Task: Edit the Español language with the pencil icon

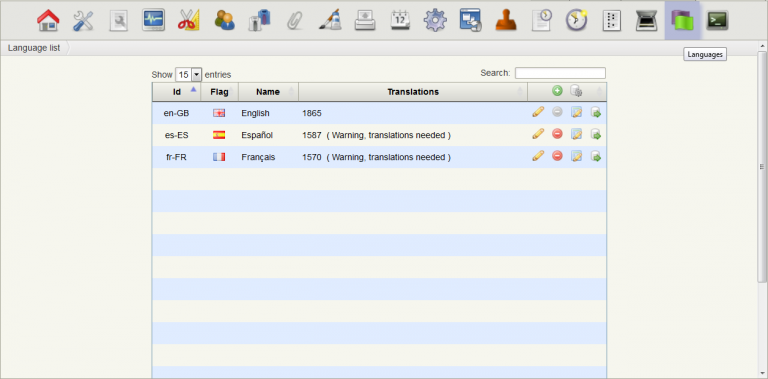Action: click(538, 134)
